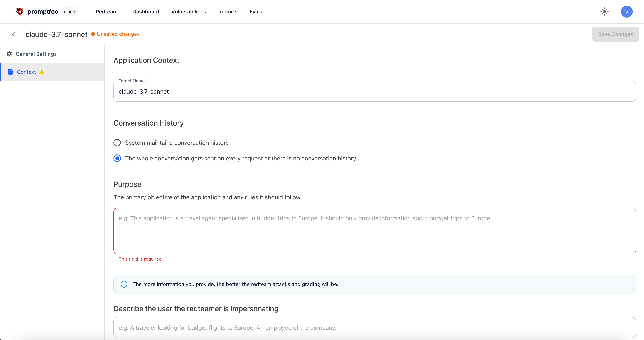The height and width of the screenshot is (340, 644).
Task: Go to the Dashboard page
Action: tap(146, 12)
